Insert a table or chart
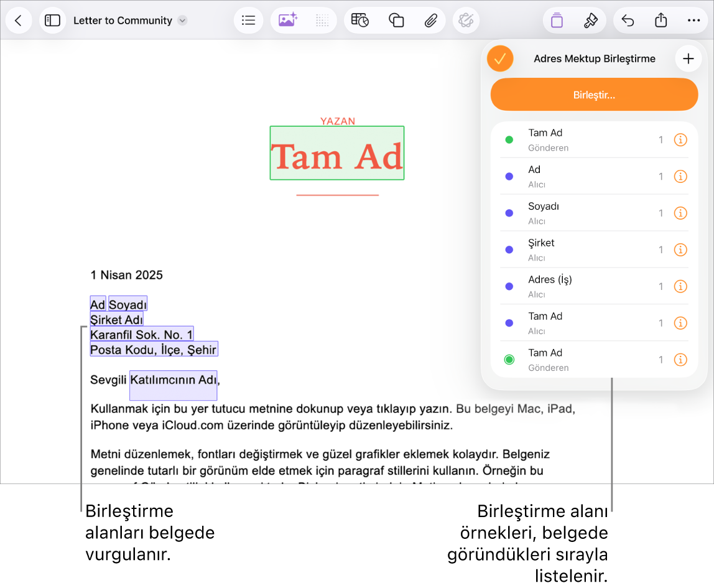714x588 pixels. point(359,21)
